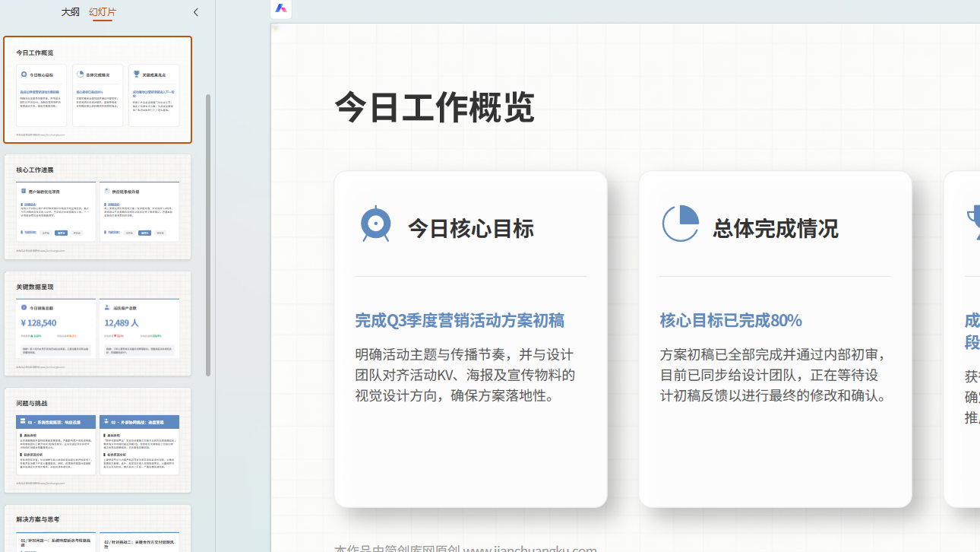
Task: Click the app logo icon above the slide
Action: 281,8
